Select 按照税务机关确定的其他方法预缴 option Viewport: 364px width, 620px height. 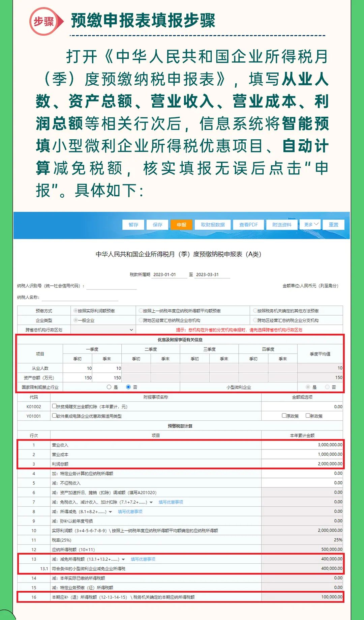pyautogui.click(x=255, y=311)
